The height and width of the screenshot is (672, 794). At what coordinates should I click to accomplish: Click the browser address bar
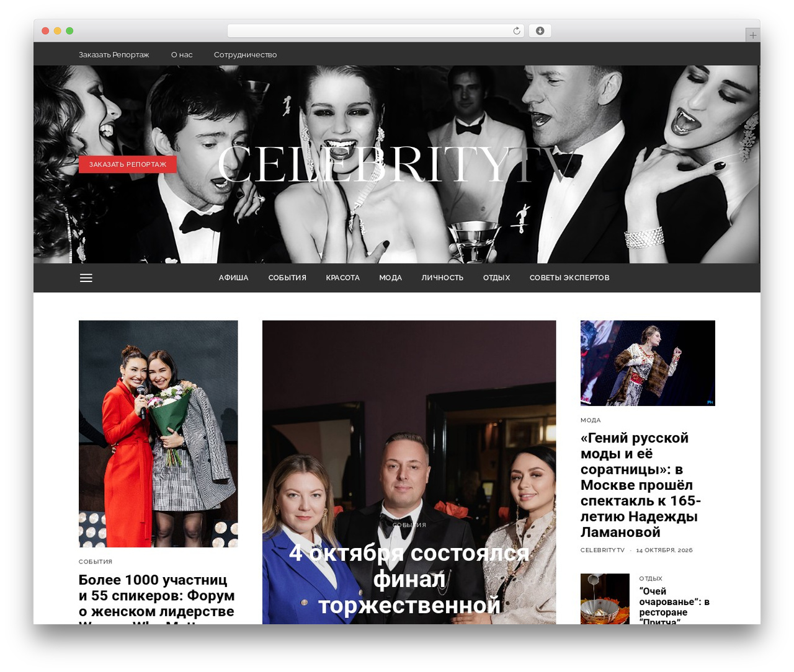(375, 31)
